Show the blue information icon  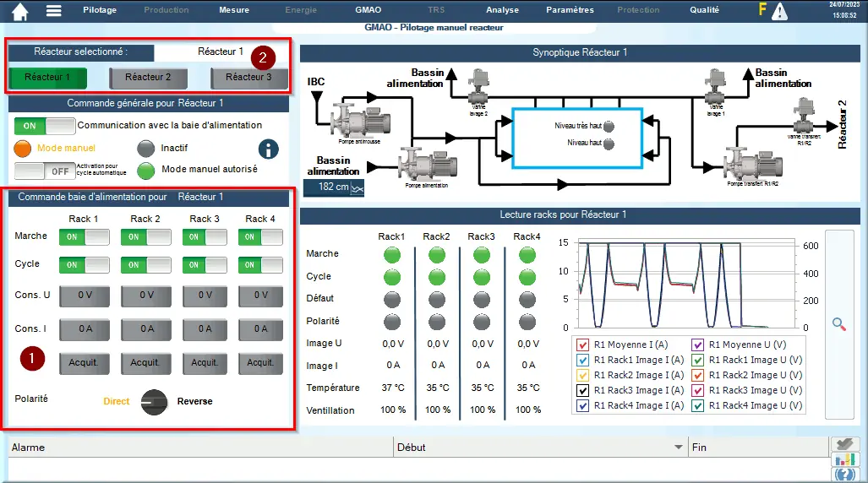tap(269, 149)
